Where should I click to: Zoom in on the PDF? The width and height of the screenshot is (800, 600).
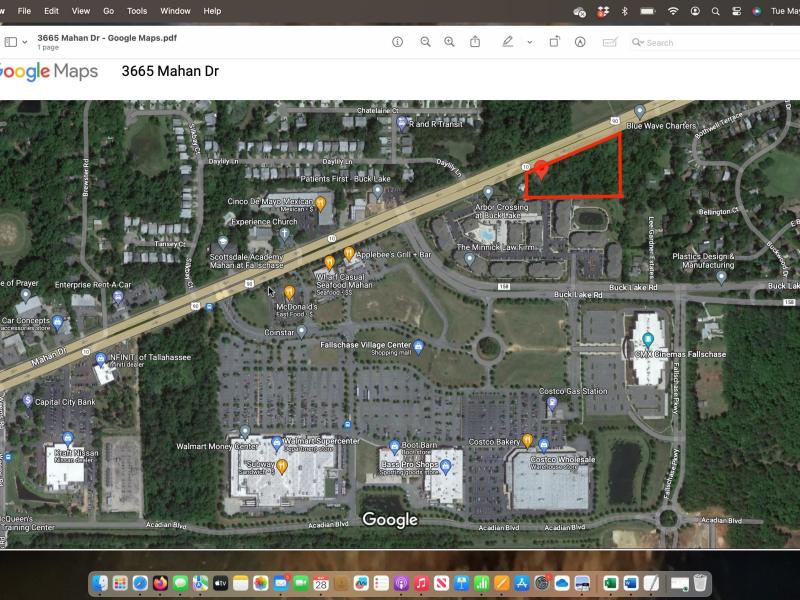point(449,42)
